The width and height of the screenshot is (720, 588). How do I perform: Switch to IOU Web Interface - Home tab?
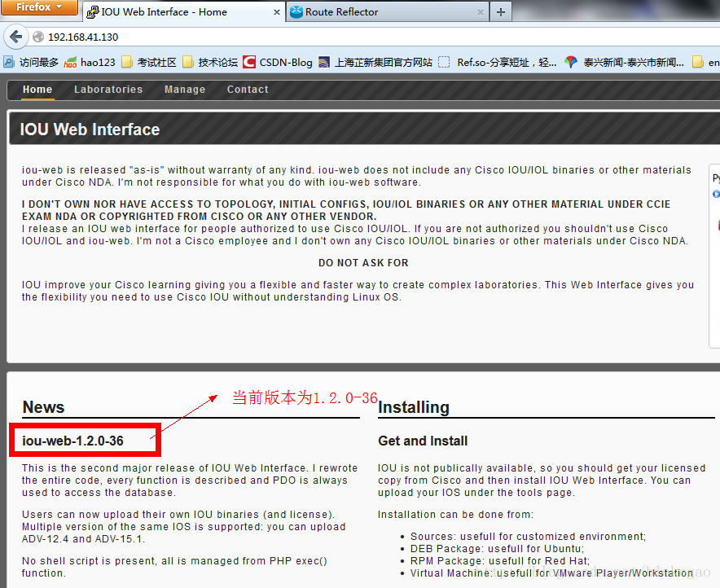[184, 12]
